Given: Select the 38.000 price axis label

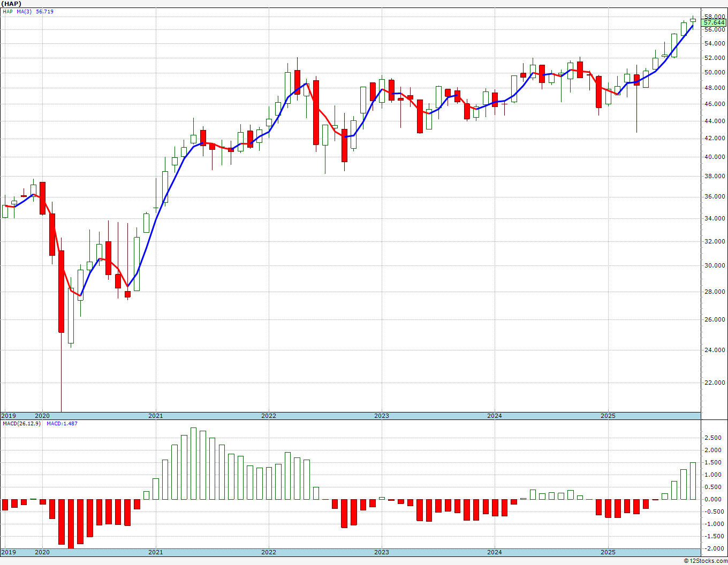Looking at the screenshot, I should coord(715,176).
